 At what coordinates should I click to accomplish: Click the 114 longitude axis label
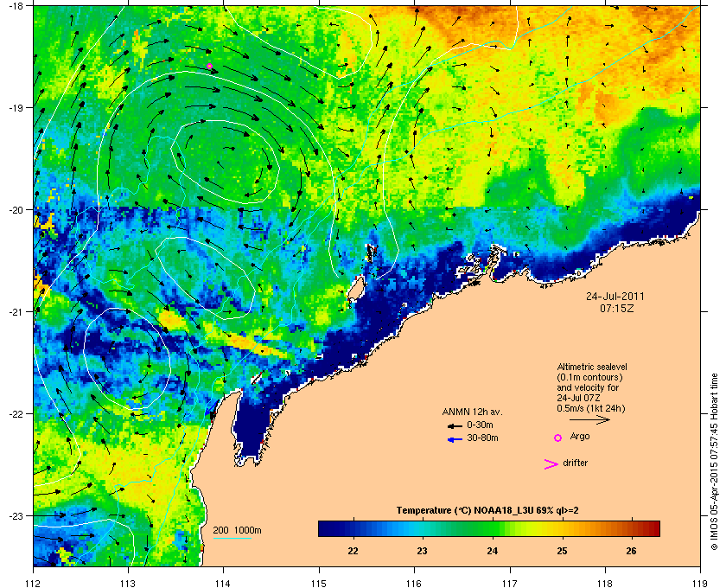pos(223,584)
